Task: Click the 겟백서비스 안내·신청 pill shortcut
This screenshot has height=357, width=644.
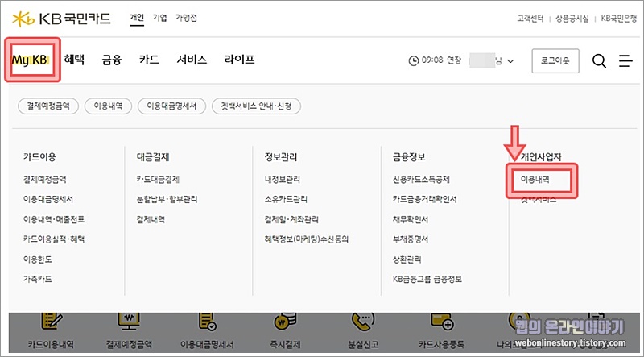Action: [x=256, y=106]
